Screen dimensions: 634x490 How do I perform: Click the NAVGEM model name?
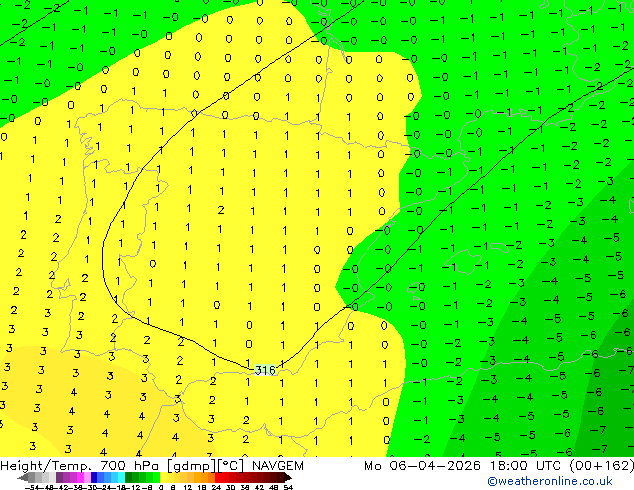(x=278, y=466)
